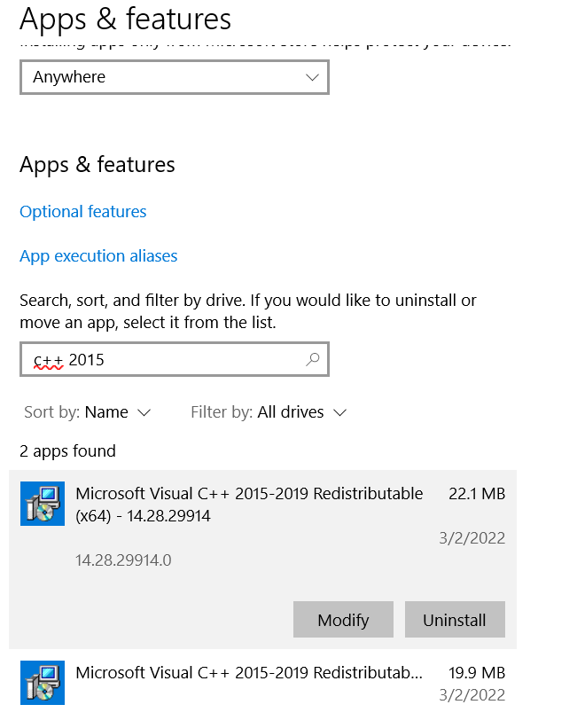Open App execution aliases link
The height and width of the screenshot is (728, 577).
pyautogui.click(x=98, y=256)
